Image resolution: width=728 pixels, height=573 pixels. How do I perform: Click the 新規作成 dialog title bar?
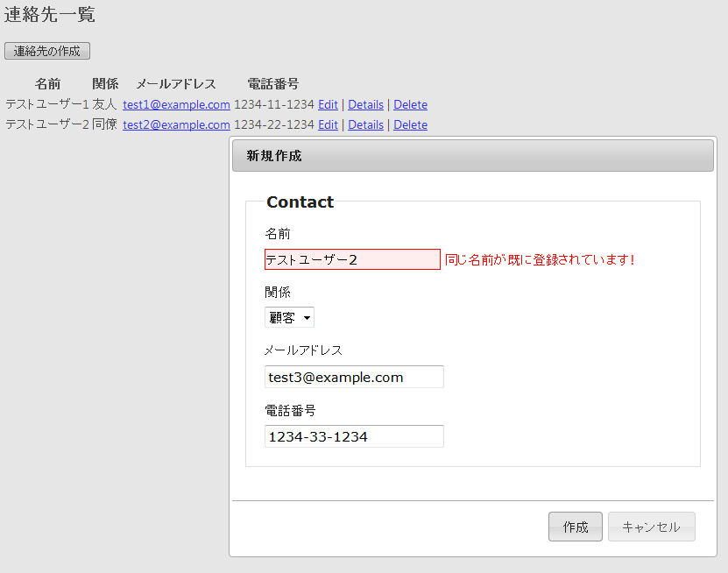coord(473,156)
